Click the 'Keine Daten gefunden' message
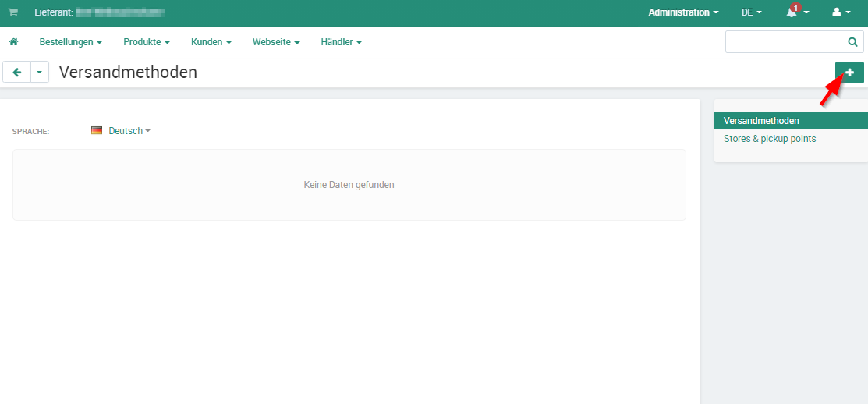Viewport: 868px width, 404px height. pos(349,185)
